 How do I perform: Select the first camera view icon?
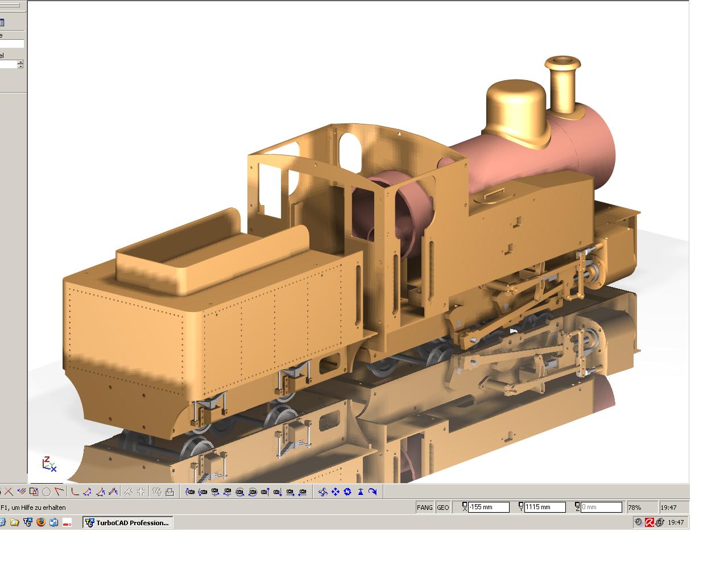tap(190, 492)
